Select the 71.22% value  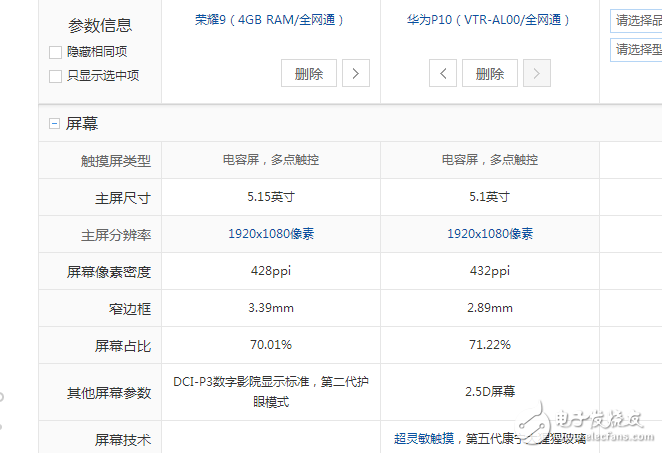(x=490, y=345)
